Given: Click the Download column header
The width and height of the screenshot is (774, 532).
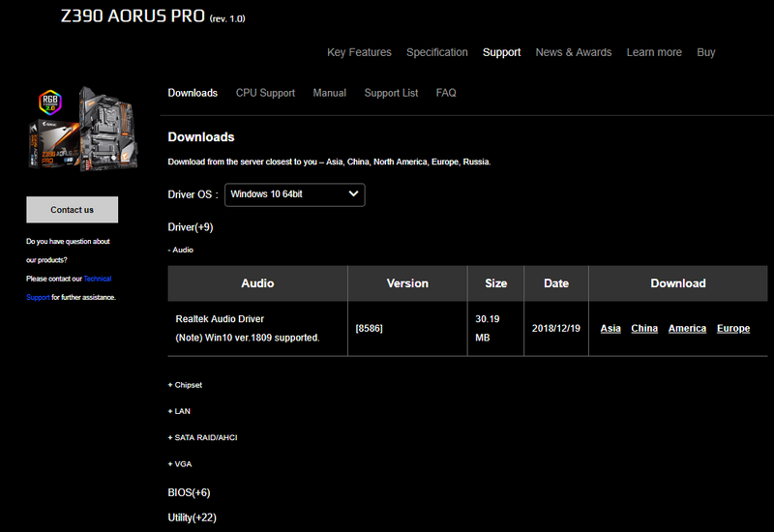Looking at the screenshot, I should [678, 283].
